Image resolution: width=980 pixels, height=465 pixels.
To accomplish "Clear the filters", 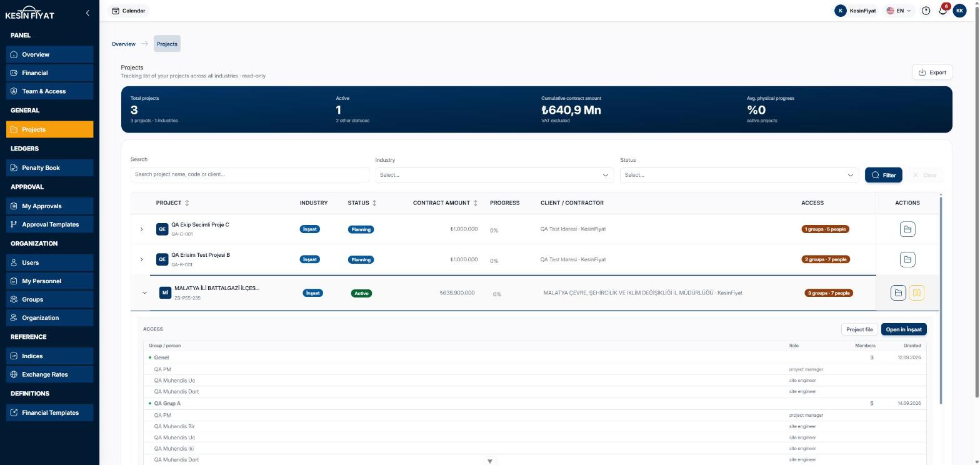I will [x=924, y=175].
